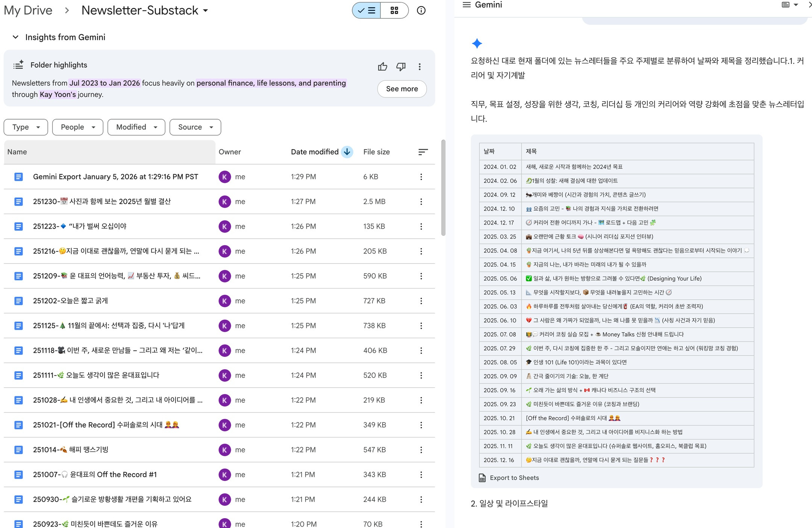Click the Name column header

coord(17,152)
